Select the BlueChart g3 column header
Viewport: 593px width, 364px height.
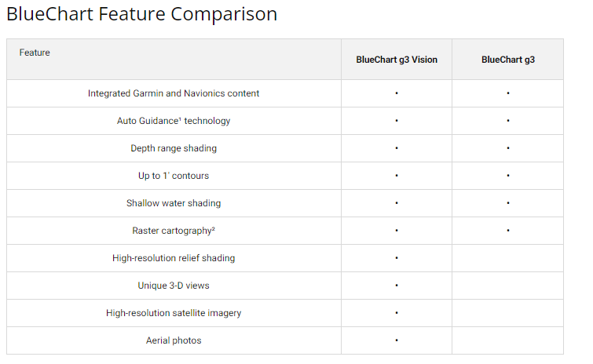pyautogui.click(x=508, y=60)
